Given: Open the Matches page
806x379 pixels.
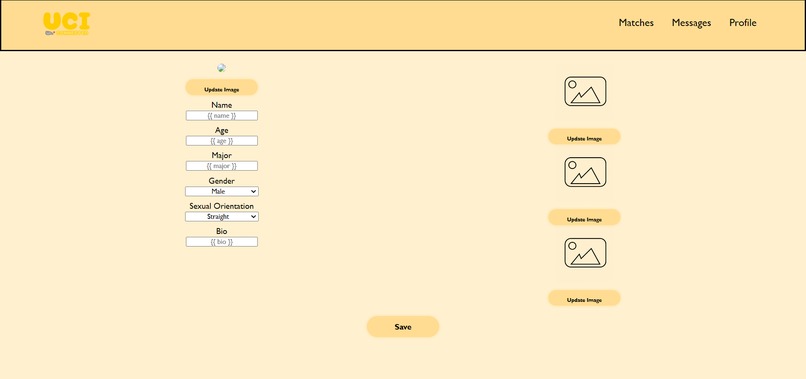Looking at the screenshot, I should point(636,23).
